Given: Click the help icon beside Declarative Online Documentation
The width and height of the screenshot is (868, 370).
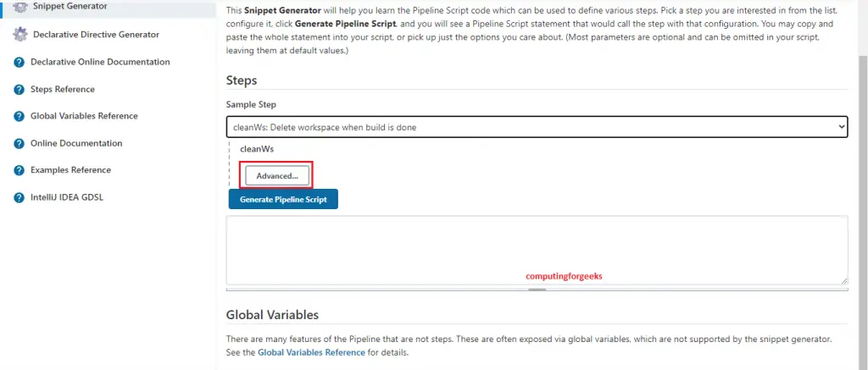Looking at the screenshot, I should click(19, 63).
